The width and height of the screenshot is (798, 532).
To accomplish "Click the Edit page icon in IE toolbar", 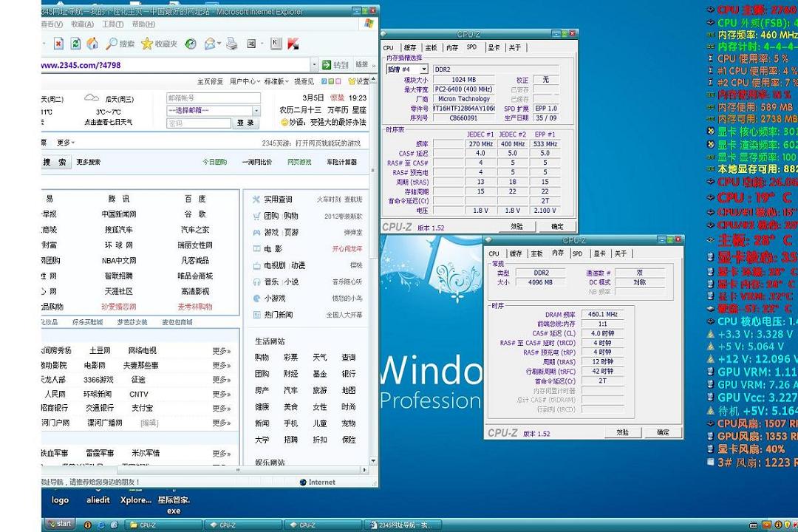I will (x=251, y=44).
